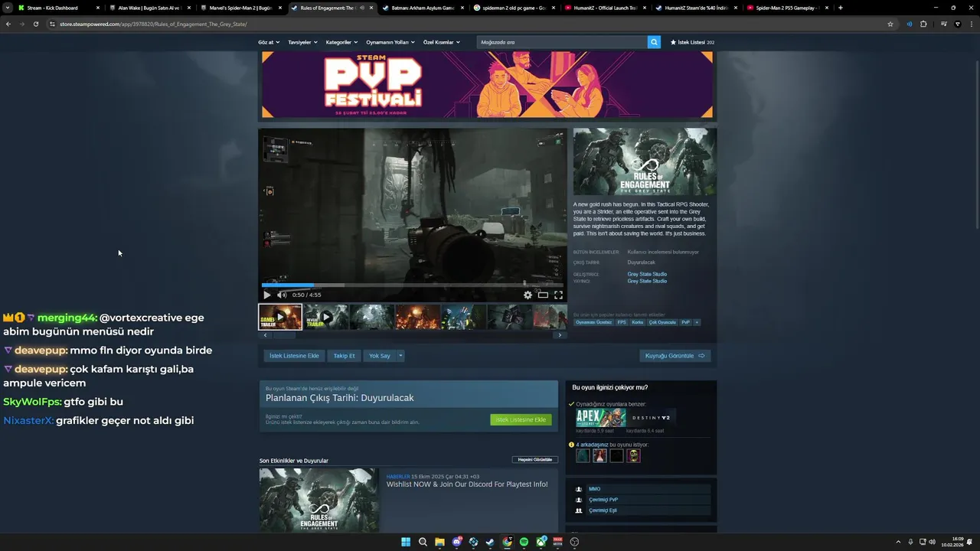
Task: Open File Explorer from taskbar
Action: [439, 542]
